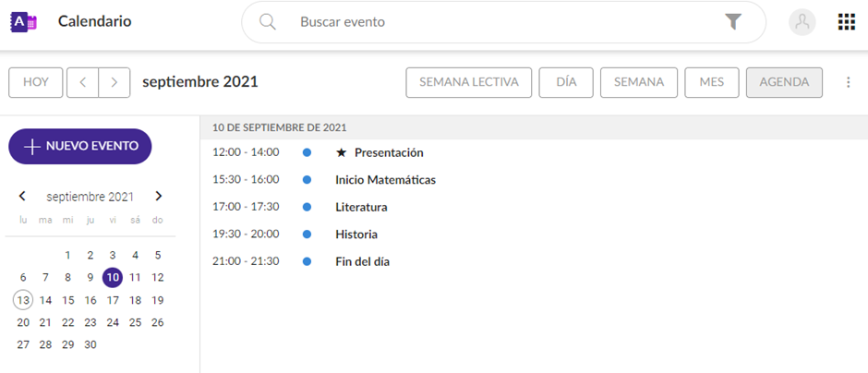Image resolution: width=868 pixels, height=373 pixels.
Task: Click the blue dot beside Literatura
Action: pyautogui.click(x=307, y=207)
